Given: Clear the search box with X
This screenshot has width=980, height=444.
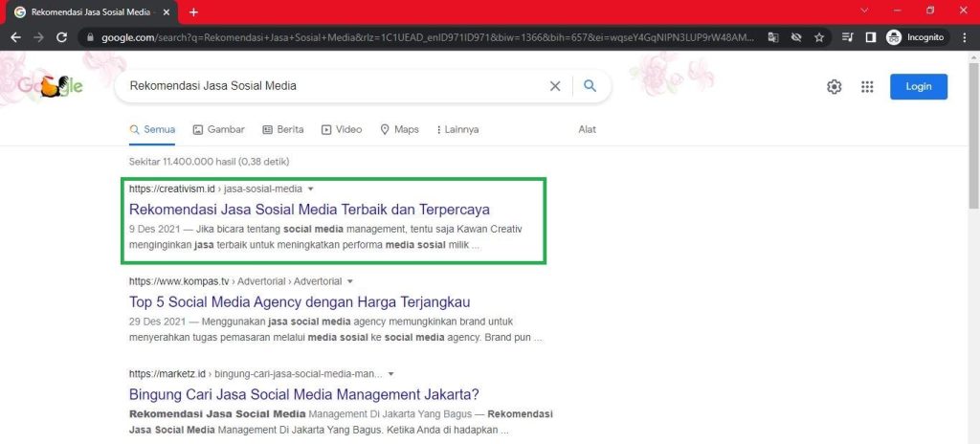Looking at the screenshot, I should (555, 86).
